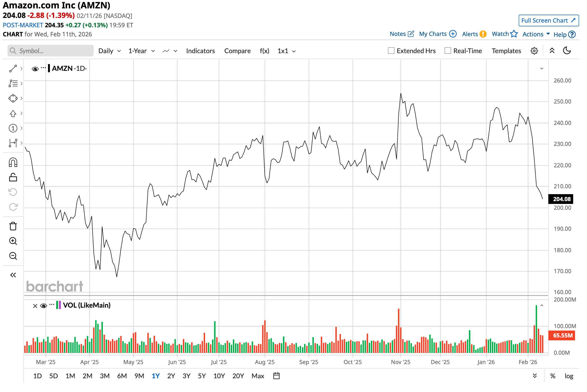Select the 6M time range tab
The width and height of the screenshot is (587, 392).
tap(122, 376)
